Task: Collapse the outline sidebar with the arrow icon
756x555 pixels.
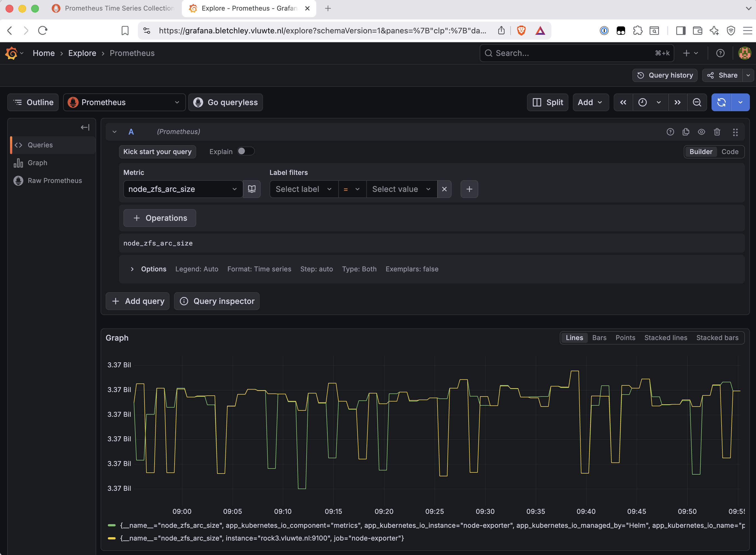Action: coord(85,127)
